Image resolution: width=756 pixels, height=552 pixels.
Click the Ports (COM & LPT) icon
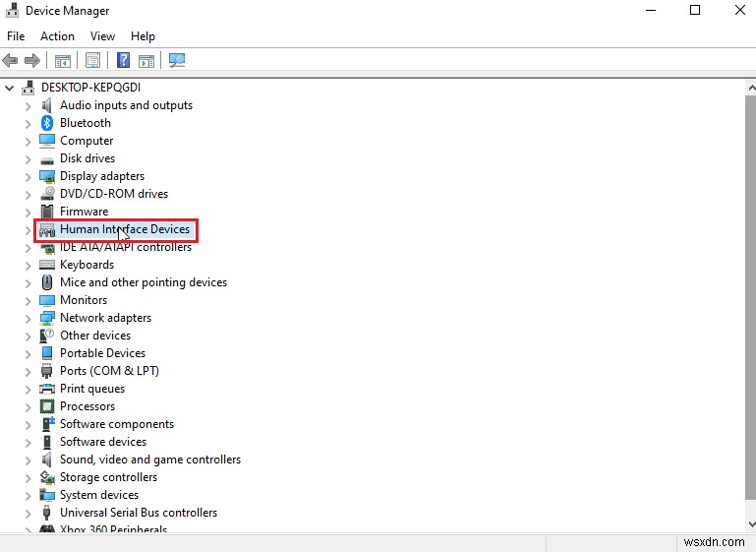point(47,371)
